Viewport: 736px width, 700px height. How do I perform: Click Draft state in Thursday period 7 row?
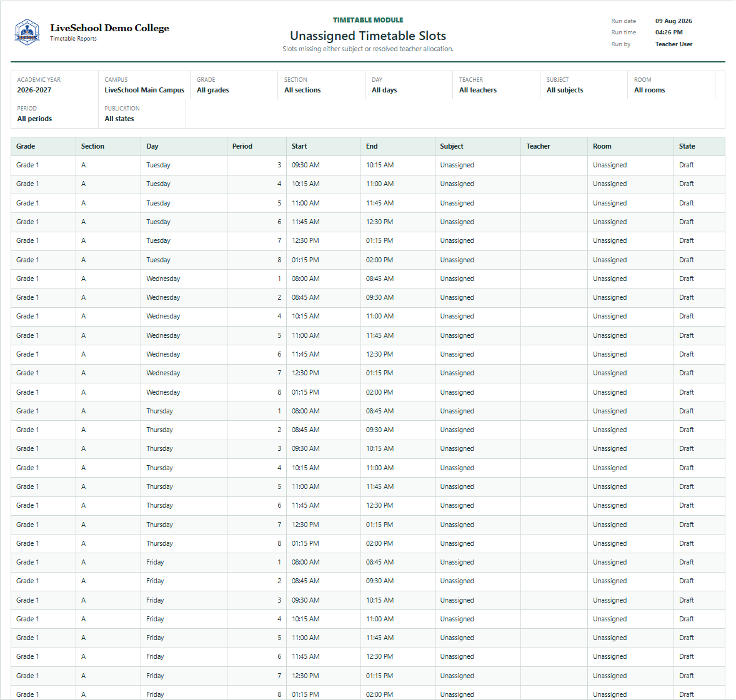[x=686, y=525]
